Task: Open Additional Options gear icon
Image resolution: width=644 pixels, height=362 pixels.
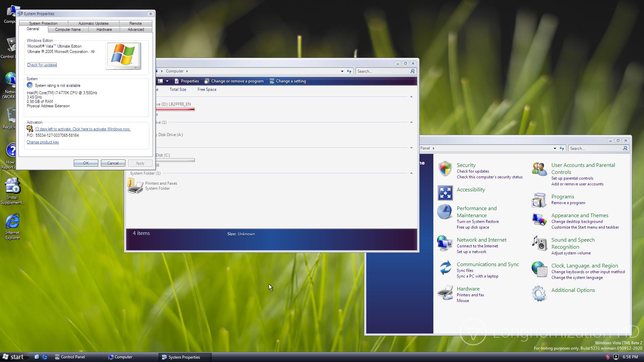Action: 539,293
